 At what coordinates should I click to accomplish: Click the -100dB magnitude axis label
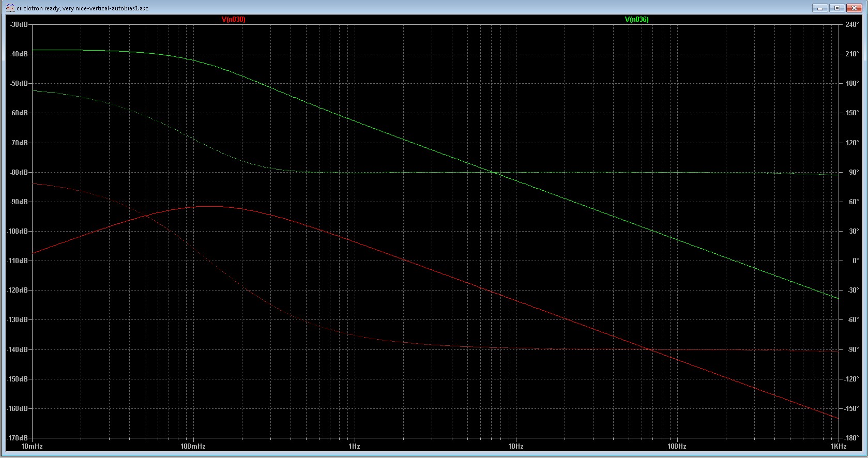pyautogui.click(x=18, y=231)
